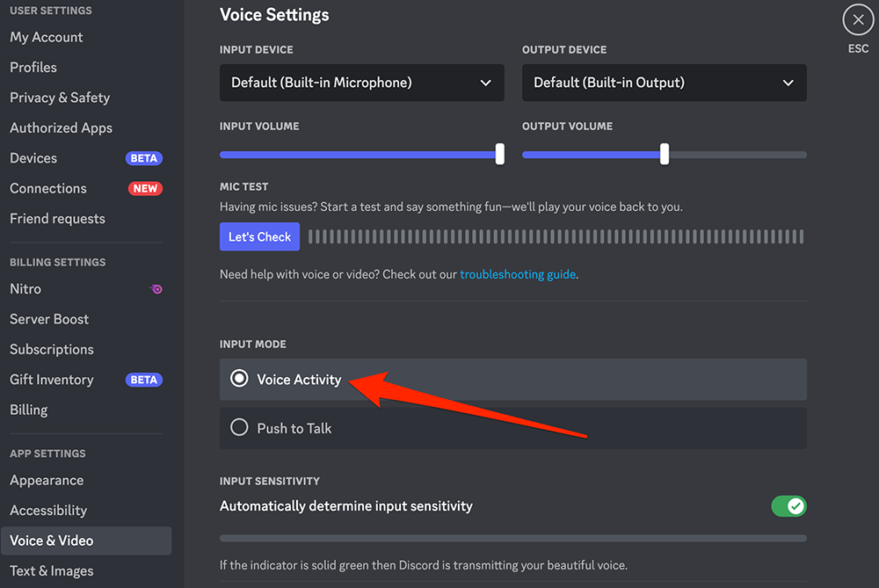Click the BETA badge beside Gift Inventory
Screen dimensions: 879x588
click(144, 380)
